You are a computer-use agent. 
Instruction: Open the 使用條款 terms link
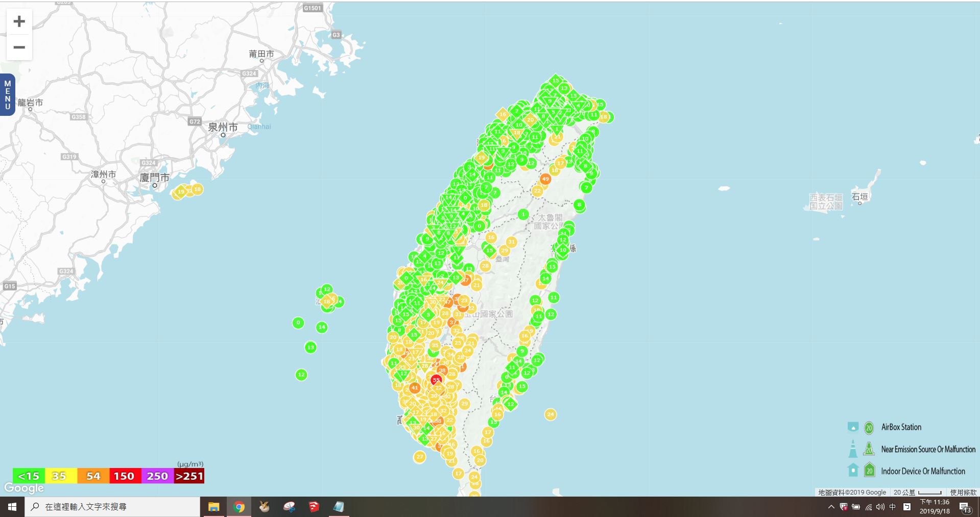(963, 493)
